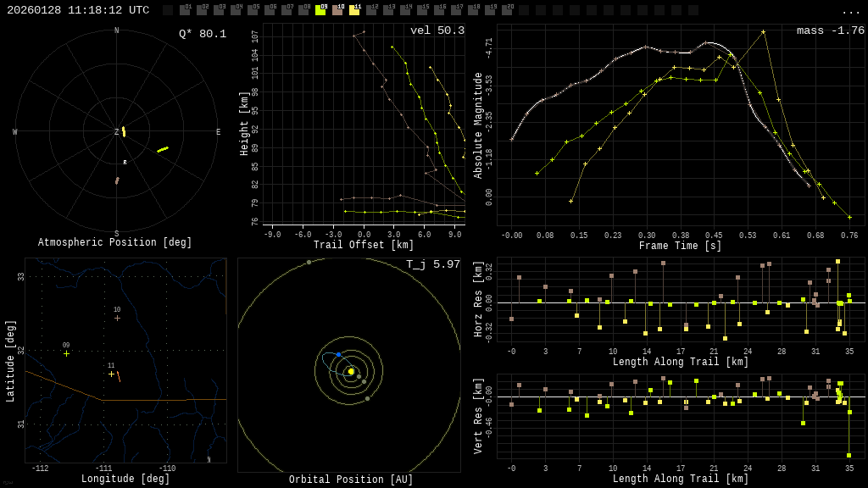Click the station 09 yellow-green indicator square

coord(320,10)
